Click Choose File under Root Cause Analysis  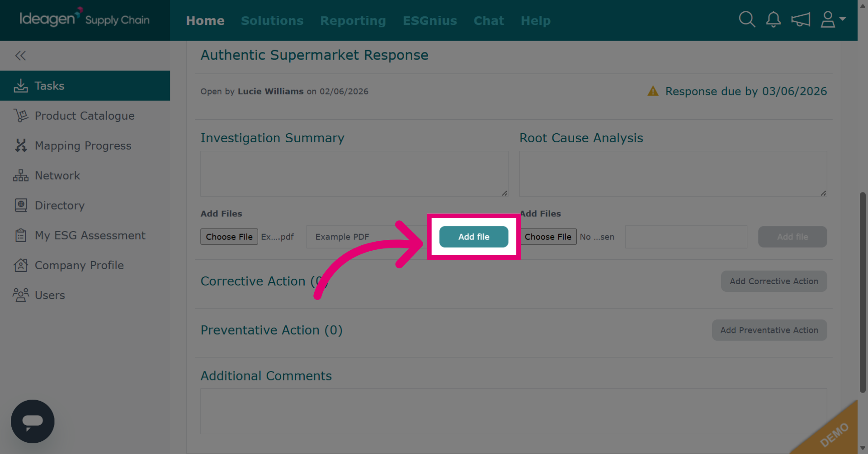(x=548, y=237)
